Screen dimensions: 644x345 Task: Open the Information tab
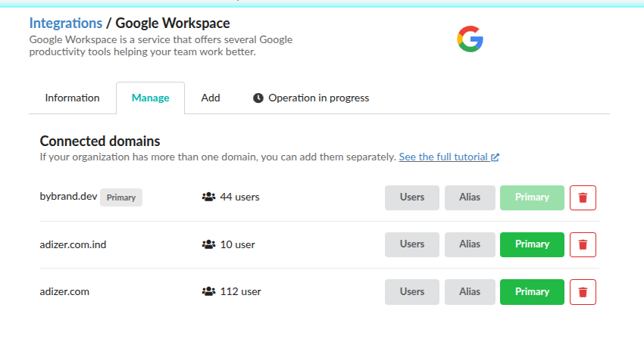coord(72,98)
